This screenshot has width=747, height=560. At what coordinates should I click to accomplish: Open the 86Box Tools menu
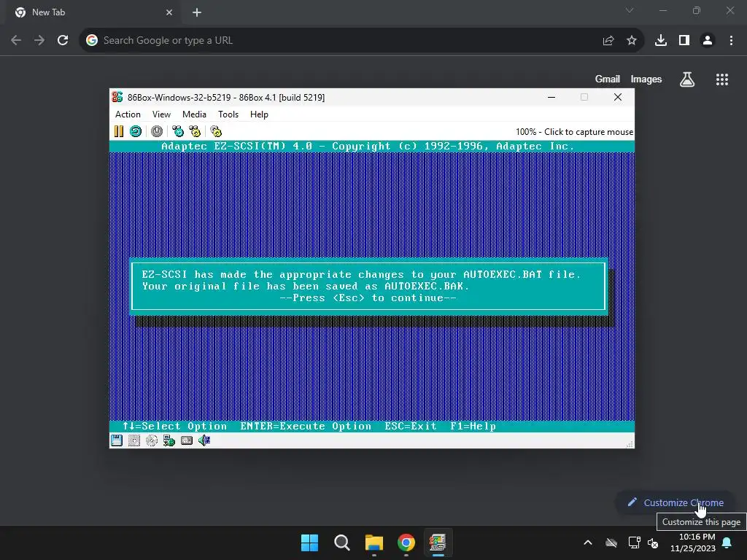coord(228,114)
